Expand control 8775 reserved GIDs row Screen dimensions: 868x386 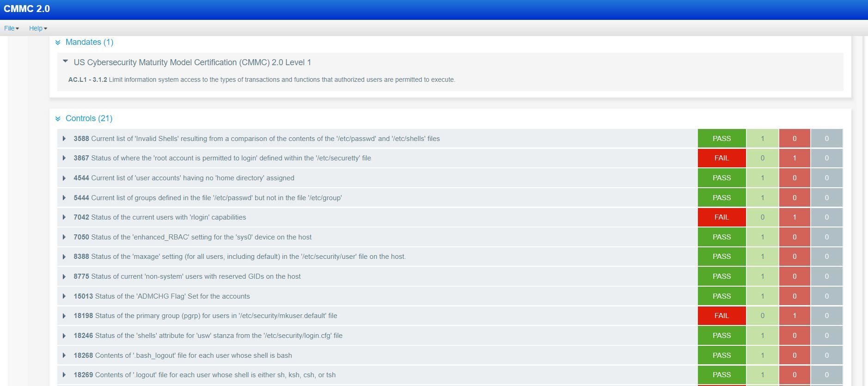tap(64, 276)
